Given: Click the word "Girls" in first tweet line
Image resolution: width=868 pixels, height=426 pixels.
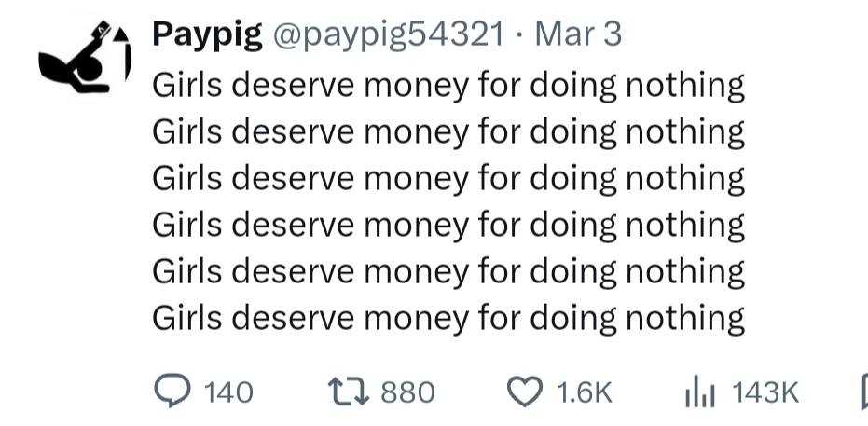Looking at the screenshot, I should point(186,86).
